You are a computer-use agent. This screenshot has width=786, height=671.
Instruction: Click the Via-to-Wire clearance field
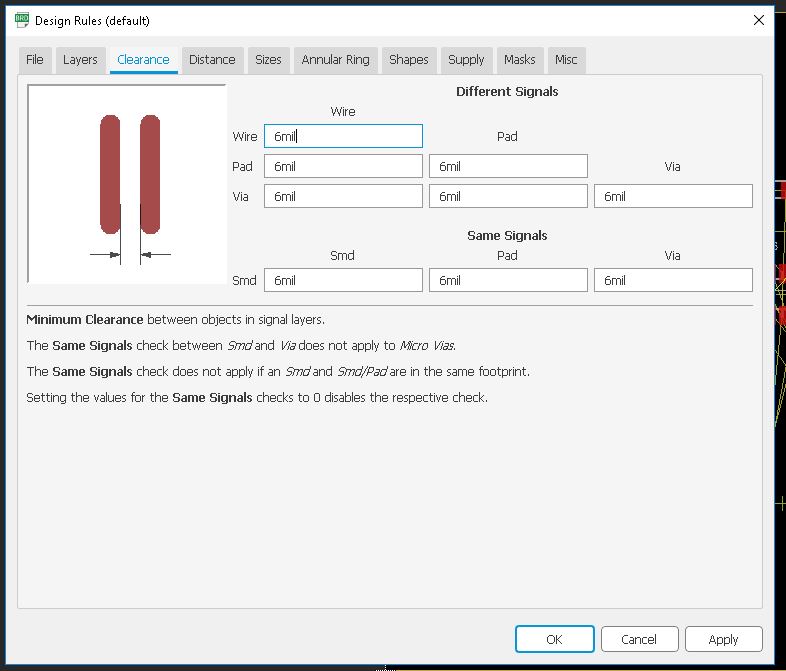click(x=343, y=196)
